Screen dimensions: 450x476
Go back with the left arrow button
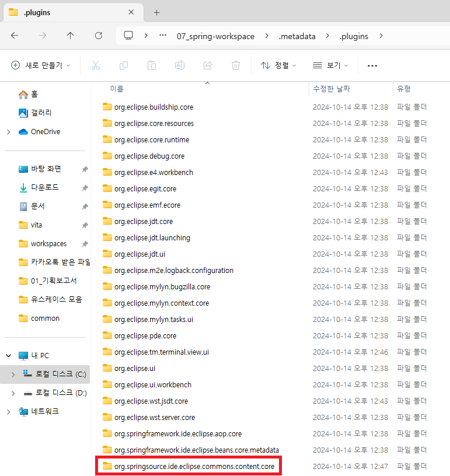[15, 36]
